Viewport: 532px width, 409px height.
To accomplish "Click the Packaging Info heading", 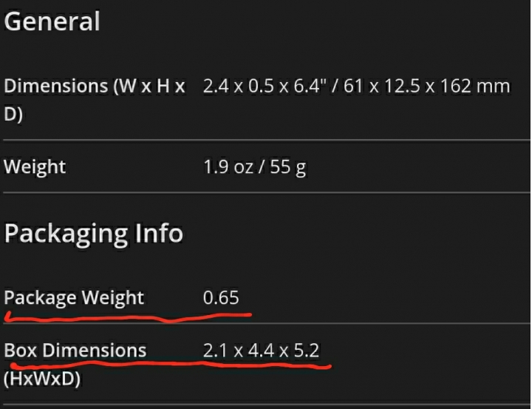I will [x=94, y=234].
